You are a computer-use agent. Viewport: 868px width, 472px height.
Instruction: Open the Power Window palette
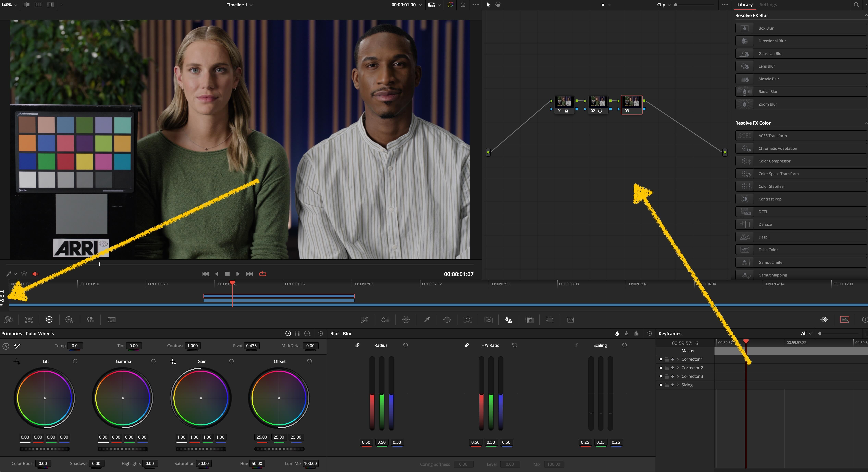click(x=447, y=319)
